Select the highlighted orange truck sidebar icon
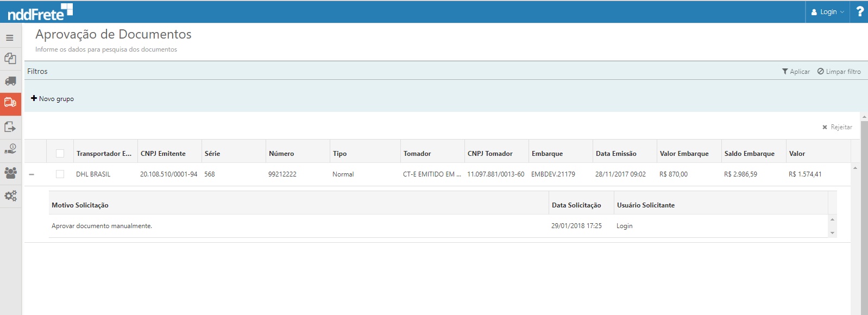This screenshot has height=315, width=868. click(x=10, y=103)
